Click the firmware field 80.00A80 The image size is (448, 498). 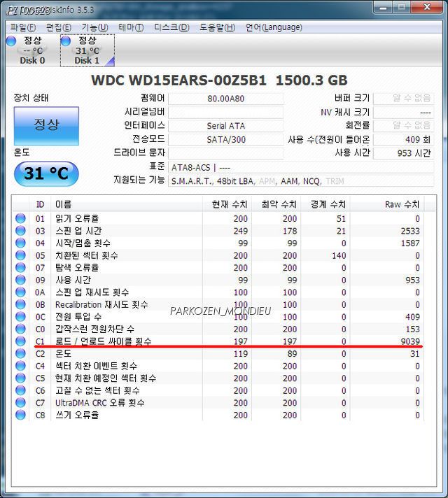coord(225,99)
